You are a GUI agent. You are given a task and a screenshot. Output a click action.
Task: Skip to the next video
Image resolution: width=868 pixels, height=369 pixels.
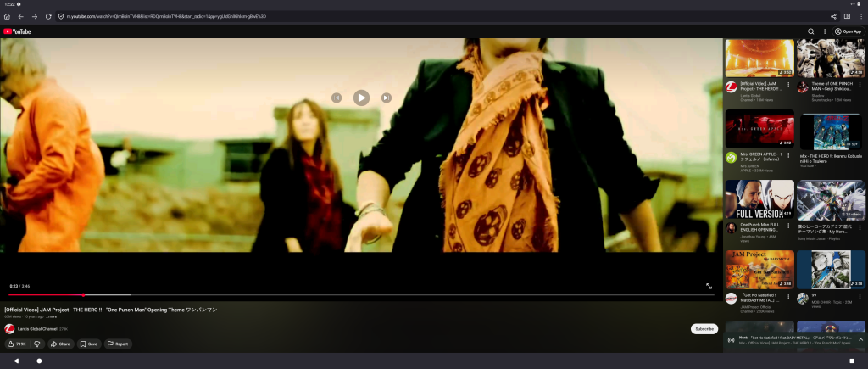pos(386,98)
